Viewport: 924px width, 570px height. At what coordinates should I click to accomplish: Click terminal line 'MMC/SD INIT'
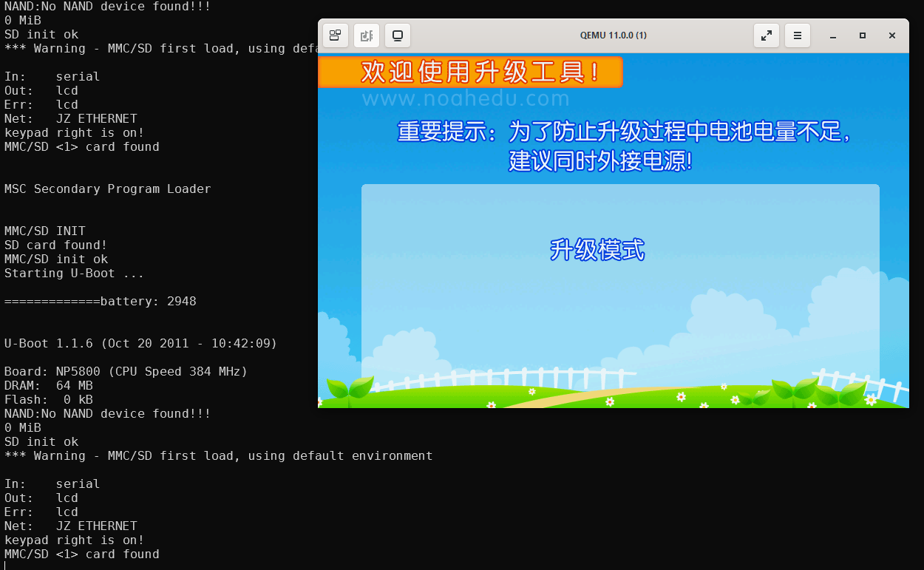click(x=45, y=231)
